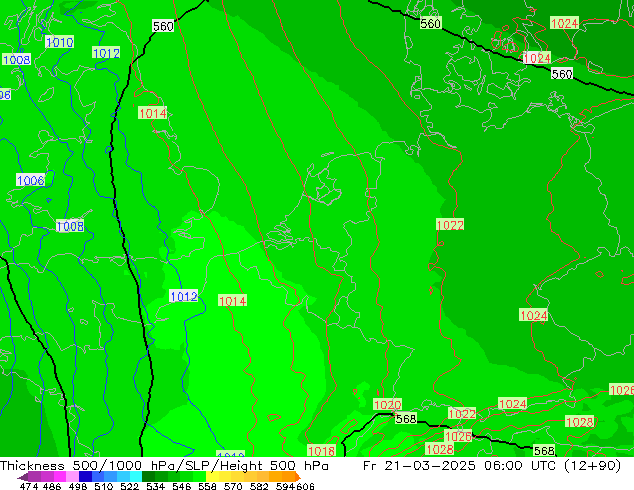Screen dimensions: 634x490
Task: Click the 1028 label below the 1026 at right
Action: tap(579, 422)
